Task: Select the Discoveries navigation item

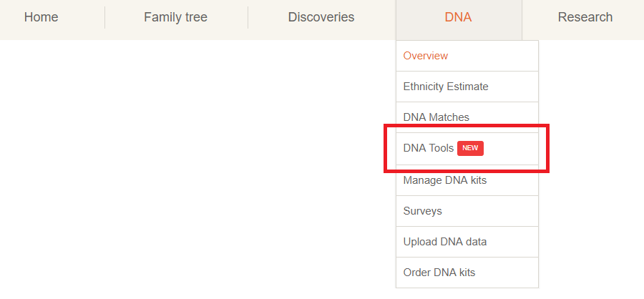Action: (321, 17)
